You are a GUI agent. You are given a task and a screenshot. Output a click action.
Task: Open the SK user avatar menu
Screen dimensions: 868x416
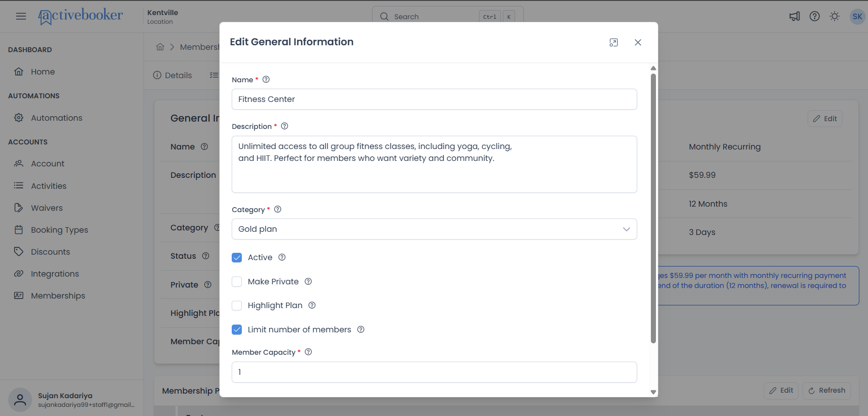tap(857, 16)
